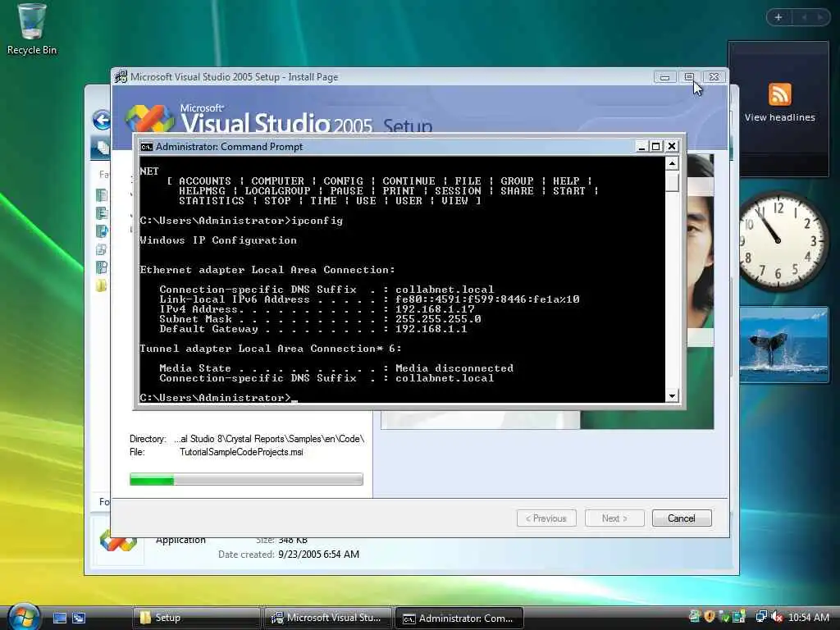Click the muted volume speaker tray icon
840x630 pixels.
click(x=777, y=617)
